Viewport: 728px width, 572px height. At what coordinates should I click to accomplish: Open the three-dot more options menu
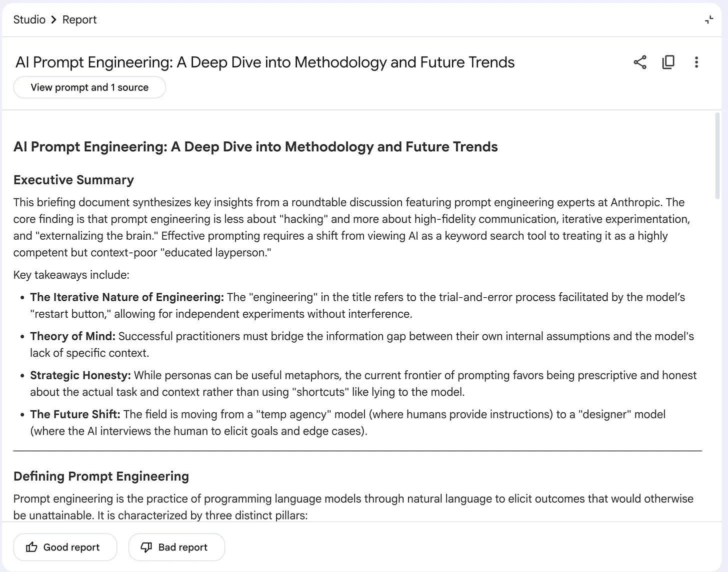pyautogui.click(x=696, y=62)
